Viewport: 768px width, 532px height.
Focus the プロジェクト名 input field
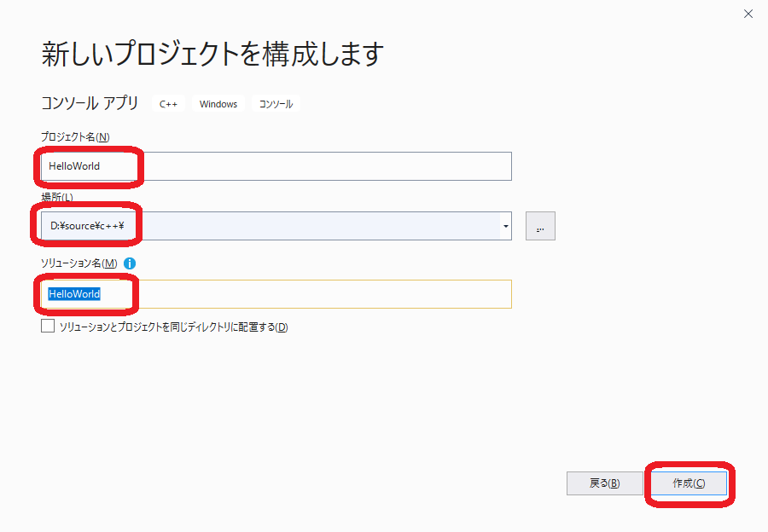[x=324, y=166]
